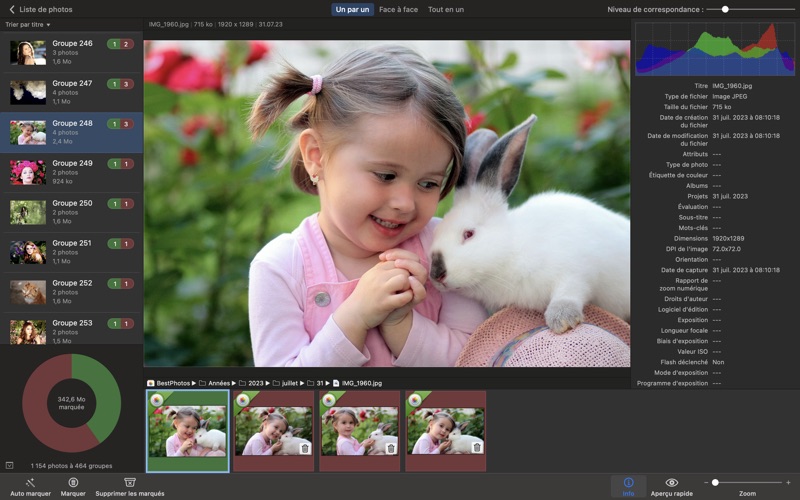
Task: Click the Groupe 248 thumbnail image
Action: pyautogui.click(x=28, y=133)
